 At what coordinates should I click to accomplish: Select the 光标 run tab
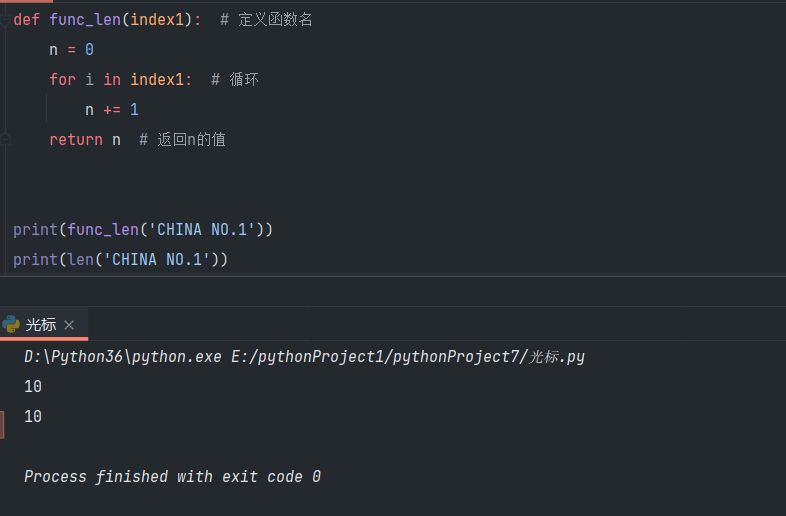click(41, 325)
